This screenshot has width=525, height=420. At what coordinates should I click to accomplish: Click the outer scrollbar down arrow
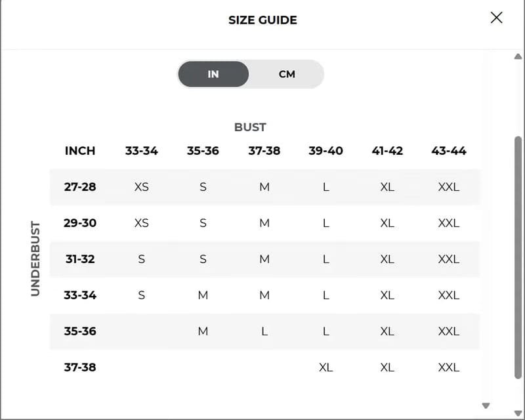pyautogui.click(x=518, y=413)
